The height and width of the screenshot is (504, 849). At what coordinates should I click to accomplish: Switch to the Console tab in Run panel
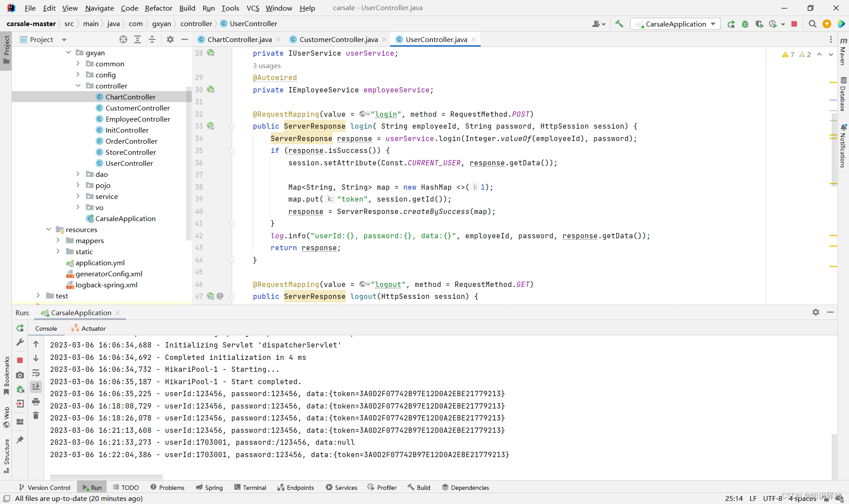46,328
